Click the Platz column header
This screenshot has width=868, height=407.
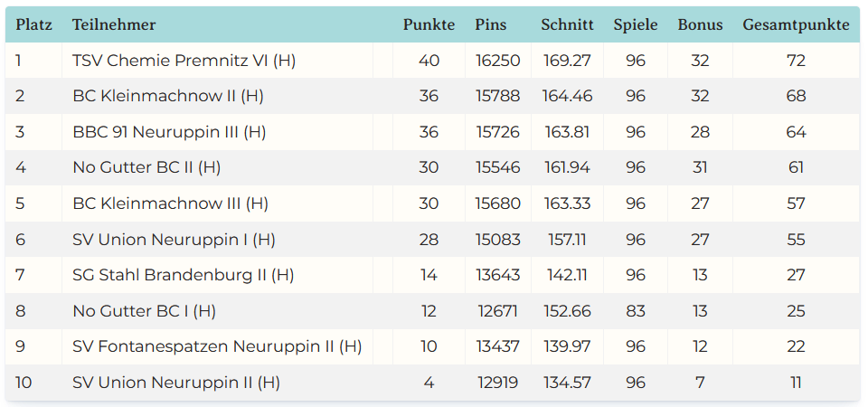[33, 25]
